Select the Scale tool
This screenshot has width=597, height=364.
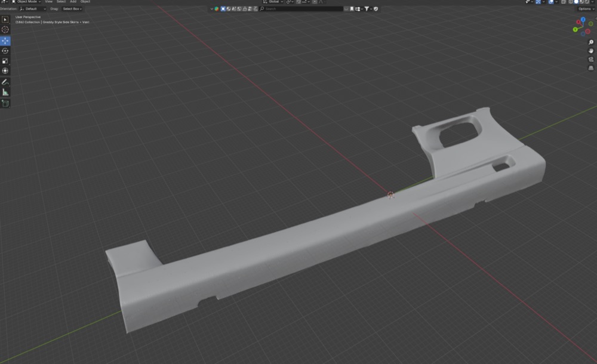(5, 61)
